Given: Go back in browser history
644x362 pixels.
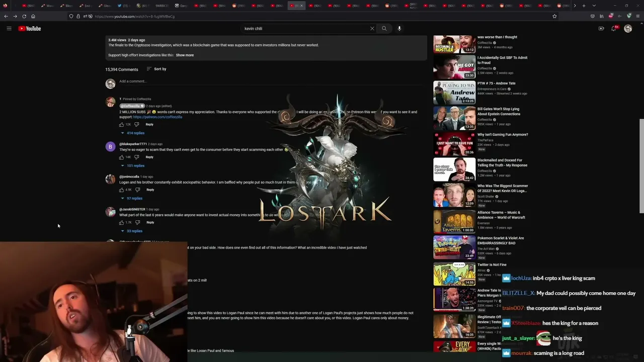Looking at the screenshot, I should tap(6, 16).
